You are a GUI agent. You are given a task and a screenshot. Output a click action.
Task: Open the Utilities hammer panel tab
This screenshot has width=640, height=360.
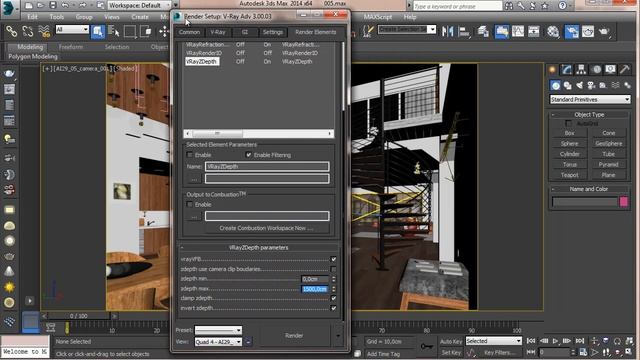click(x=625, y=69)
